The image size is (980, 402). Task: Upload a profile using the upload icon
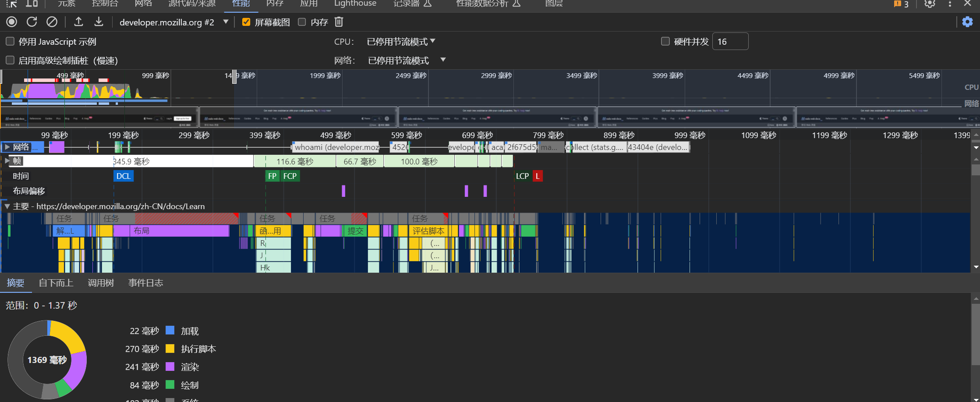(x=78, y=21)
